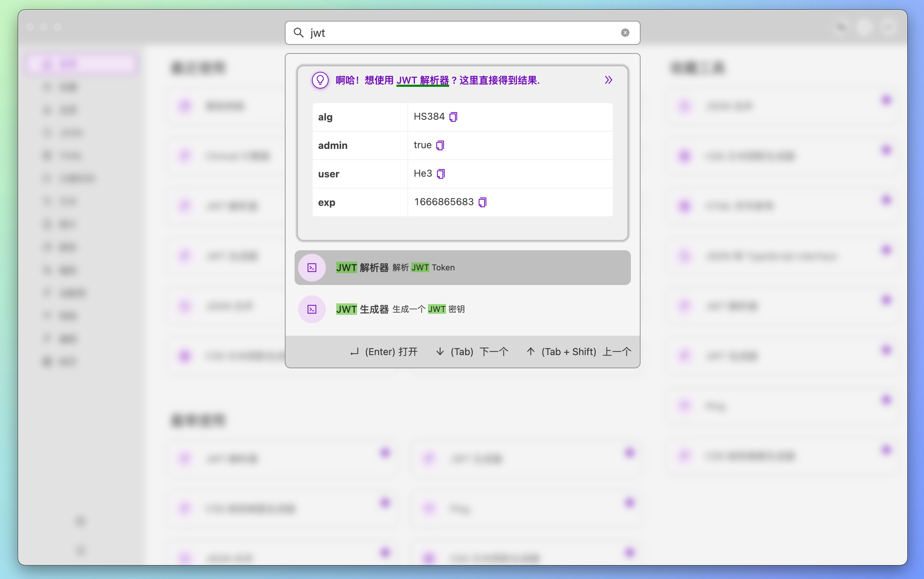Click the magnifier search icon
924x579 pixels.
click(x=298, y=33)
